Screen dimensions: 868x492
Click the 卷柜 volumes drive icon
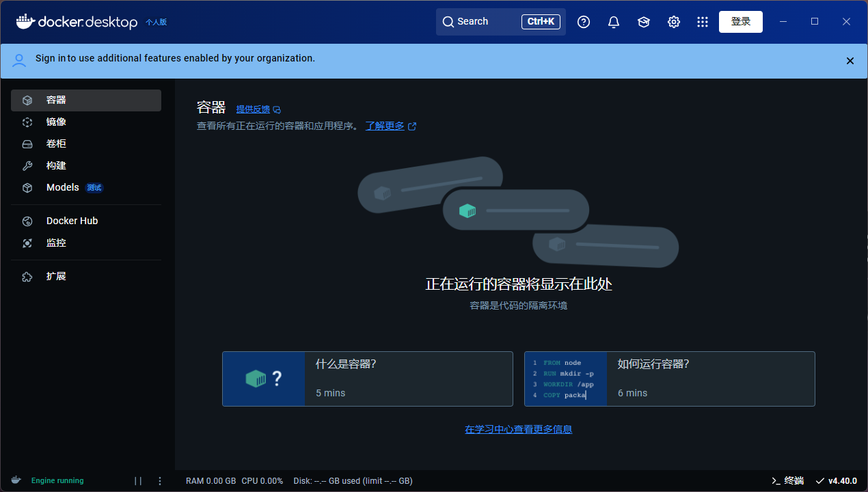27,143
